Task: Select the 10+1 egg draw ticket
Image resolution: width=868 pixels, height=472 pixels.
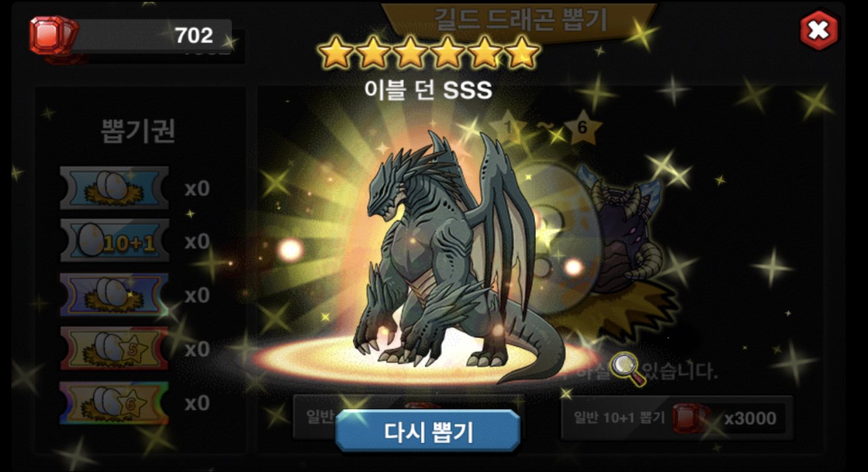Action: 114,241
